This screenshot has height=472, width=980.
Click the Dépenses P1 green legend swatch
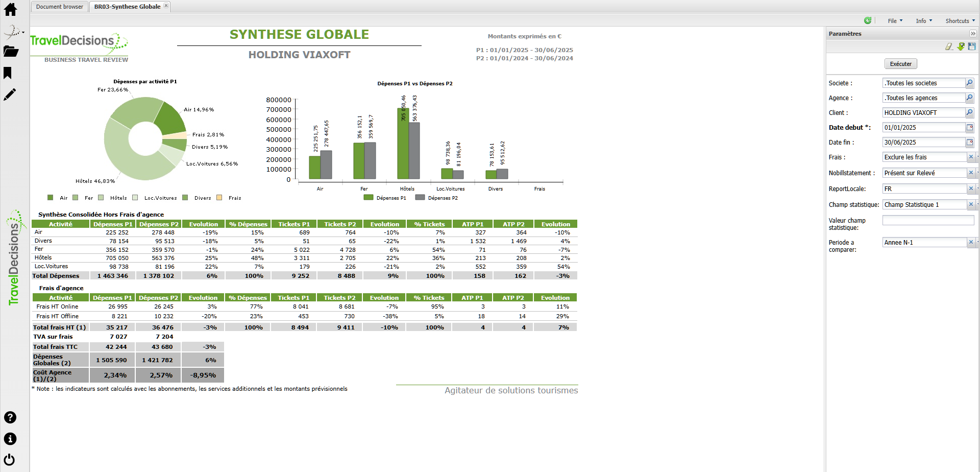click(x=369, y=197)
